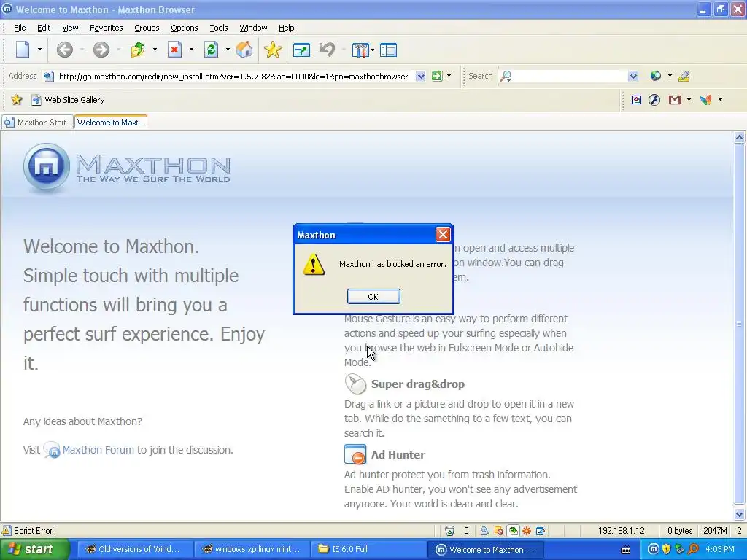Toggle the highlighted green arrow status icon
The image size is (747, 560).
[513, 531]
